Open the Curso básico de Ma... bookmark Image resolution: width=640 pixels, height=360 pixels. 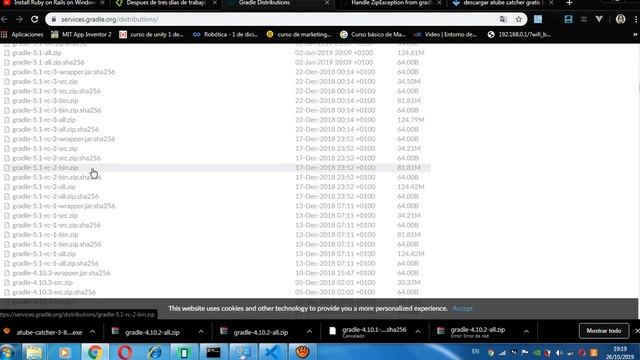pyautogui.click(x=373, y=35)
